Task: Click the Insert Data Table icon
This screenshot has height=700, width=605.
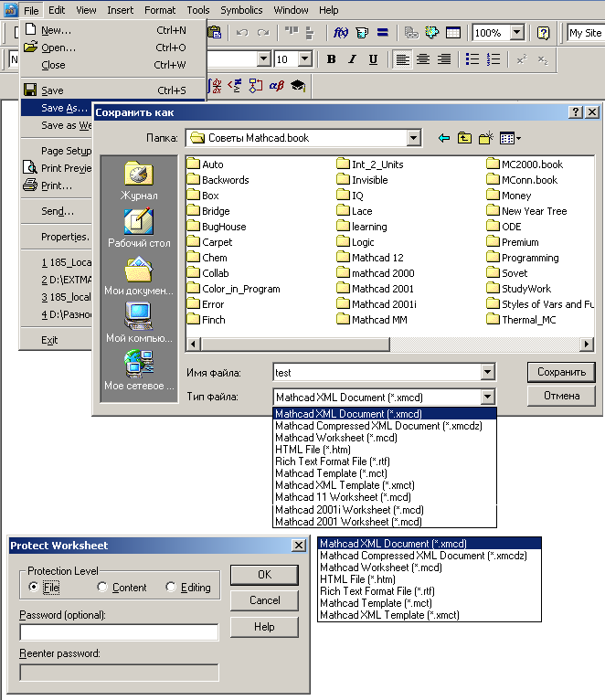Action: coord(453,33)
